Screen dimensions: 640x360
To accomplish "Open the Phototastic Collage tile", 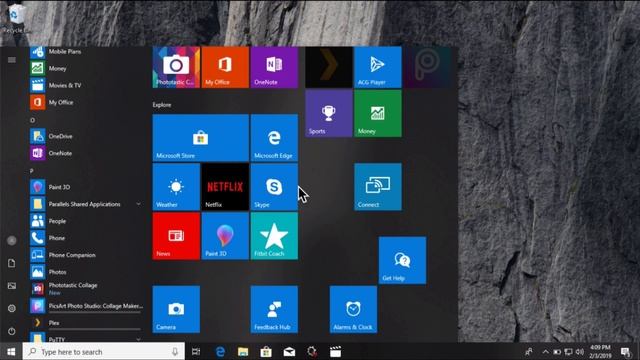I will point(176,67).
